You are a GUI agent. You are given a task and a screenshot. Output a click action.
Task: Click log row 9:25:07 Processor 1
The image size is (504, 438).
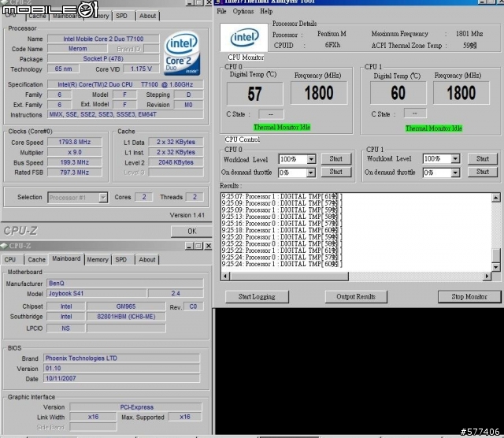282,196
